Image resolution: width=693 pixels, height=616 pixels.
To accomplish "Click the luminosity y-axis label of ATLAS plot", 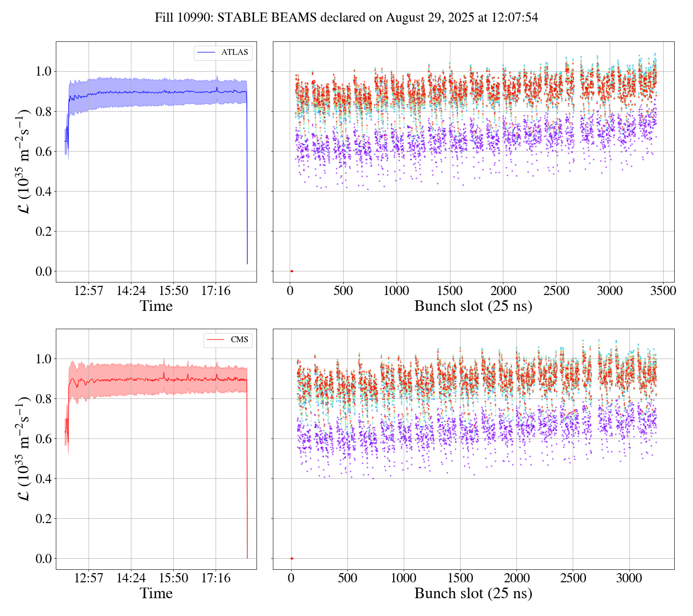I will 24,161.
